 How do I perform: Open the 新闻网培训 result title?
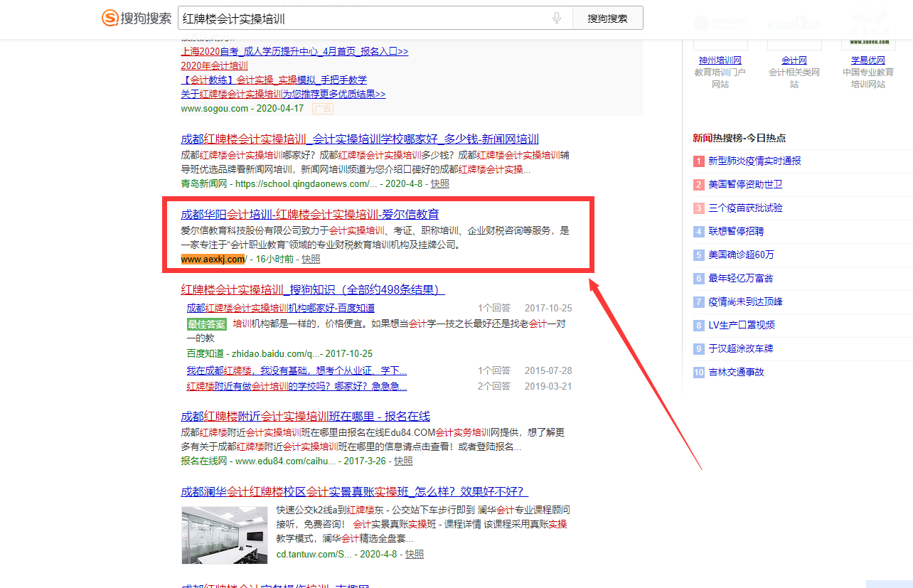[360, 139]
